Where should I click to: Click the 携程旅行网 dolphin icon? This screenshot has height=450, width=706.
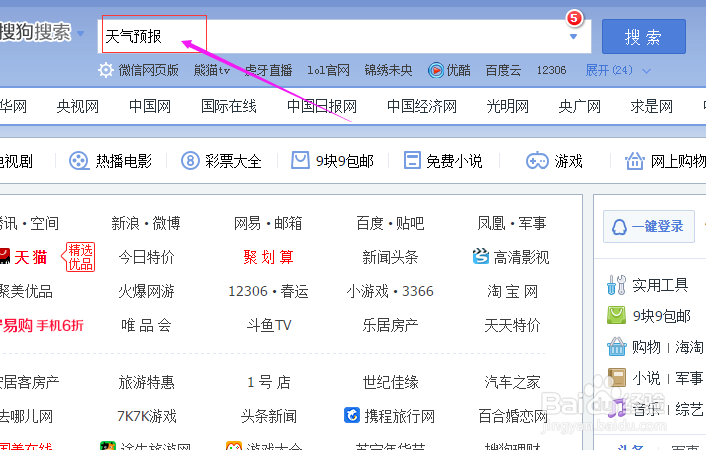pyautogui.click(x=352, y=415)
